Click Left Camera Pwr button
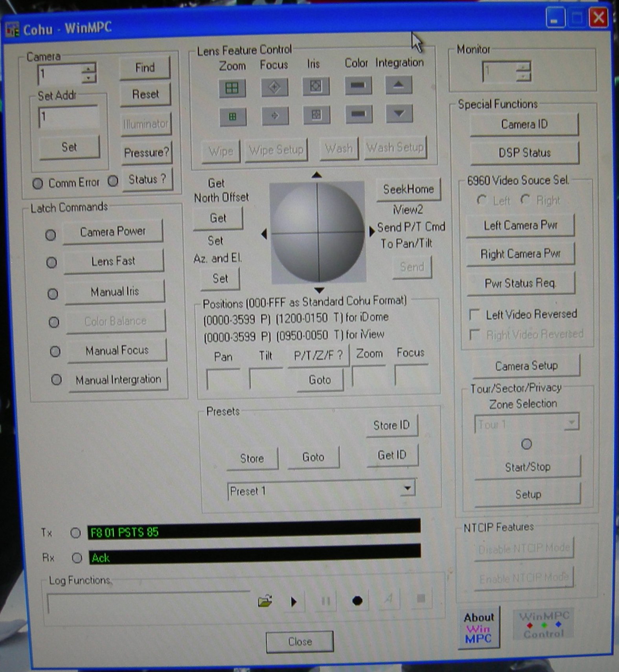The width and height of the screenshot is (619, 672). (520, 226)
